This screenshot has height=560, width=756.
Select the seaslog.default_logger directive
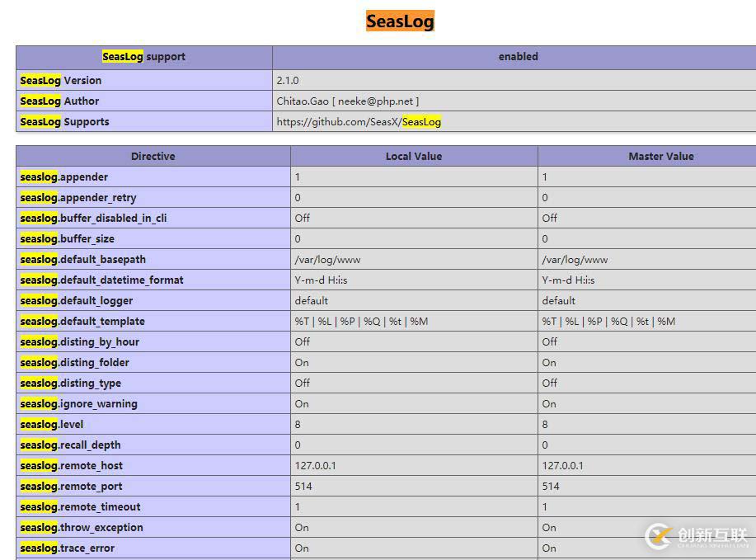76,301
